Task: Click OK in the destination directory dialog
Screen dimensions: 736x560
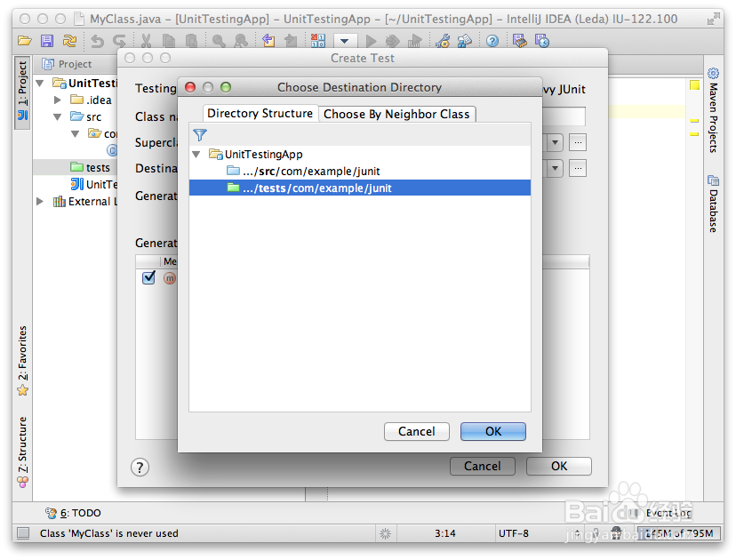Action: point(492,431)
